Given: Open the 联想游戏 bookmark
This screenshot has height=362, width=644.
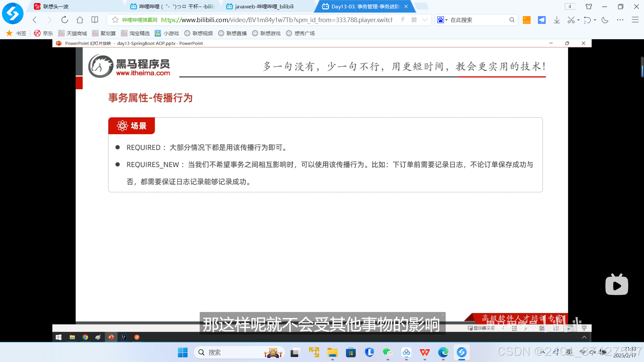Looking at the screenshot, I should [x=266, y=33].
